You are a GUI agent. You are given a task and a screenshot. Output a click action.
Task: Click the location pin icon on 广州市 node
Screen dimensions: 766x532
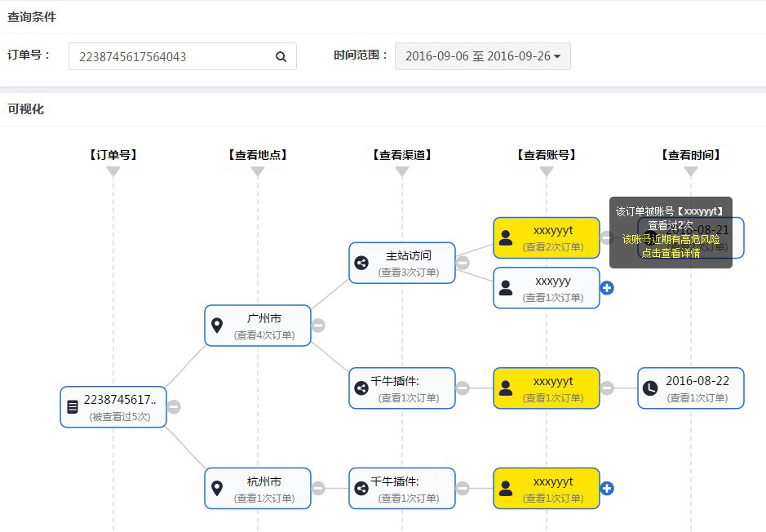coord(217,326)
